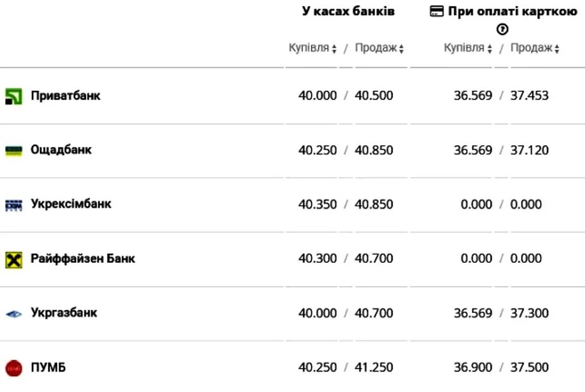585x392 pixels.
Task: Click the Ощадбанк logo icon
Action: (x=14, y=150)
